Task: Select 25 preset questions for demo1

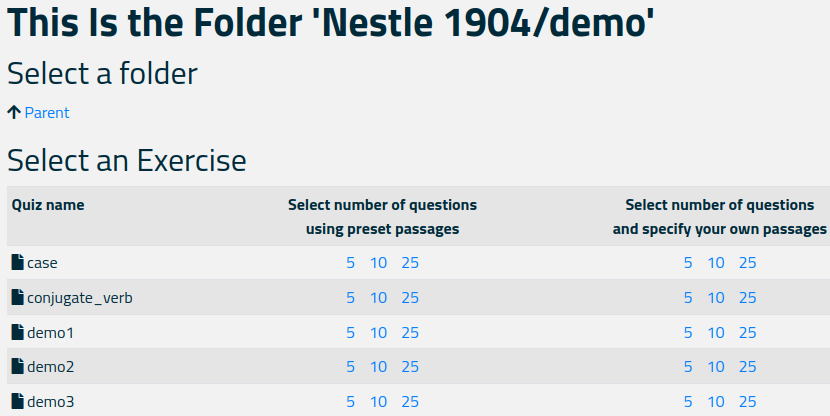Action: pyautogui.click(x=410, y=332)
